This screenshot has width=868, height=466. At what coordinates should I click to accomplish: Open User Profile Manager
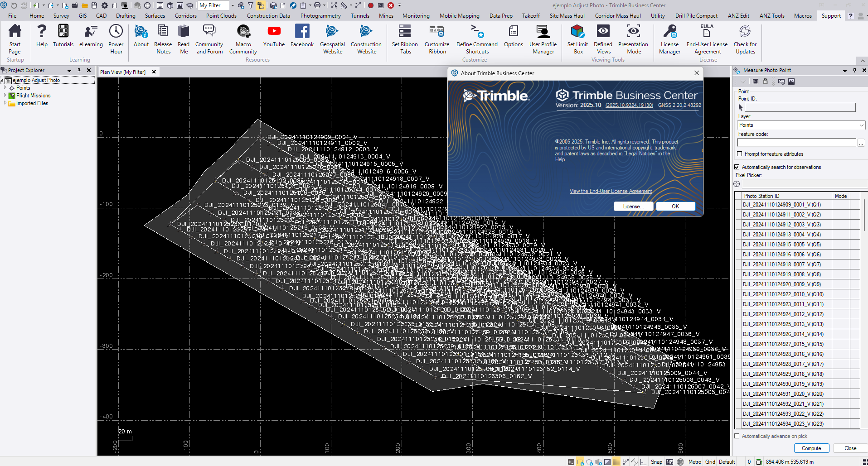(x=543, y=39)
